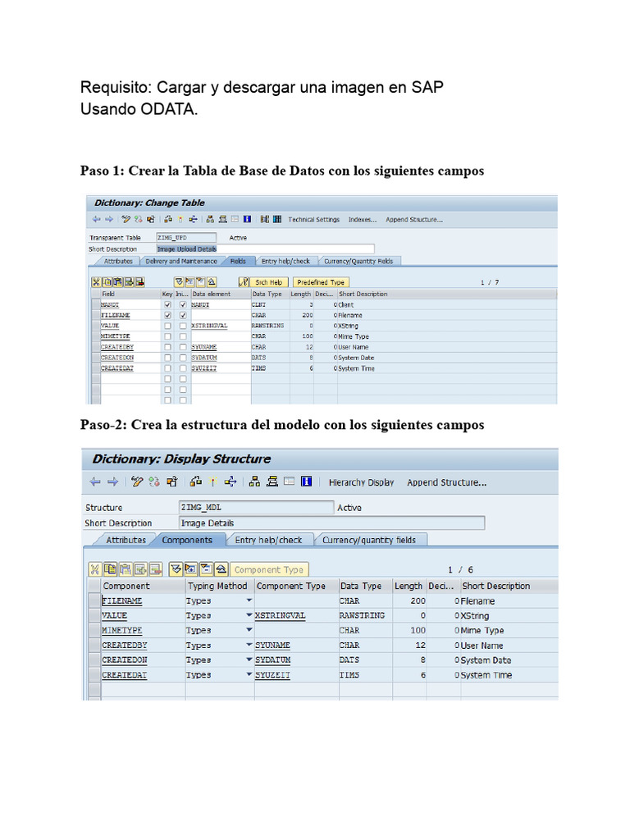The height and width of the screenshot is (840, 630).
Task: Uncheck Initial Values checkbox for MANDT field
Action: pos(183,304)
